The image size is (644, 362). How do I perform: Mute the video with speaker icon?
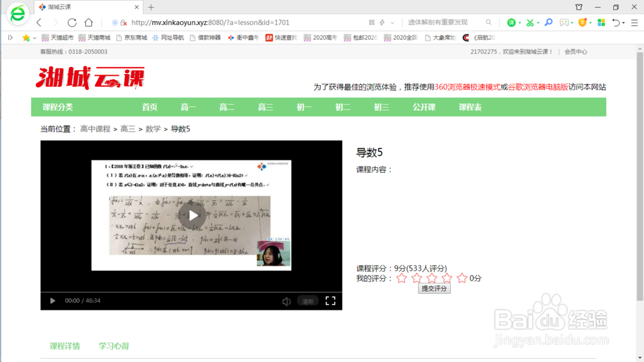(x=287, y=301)
